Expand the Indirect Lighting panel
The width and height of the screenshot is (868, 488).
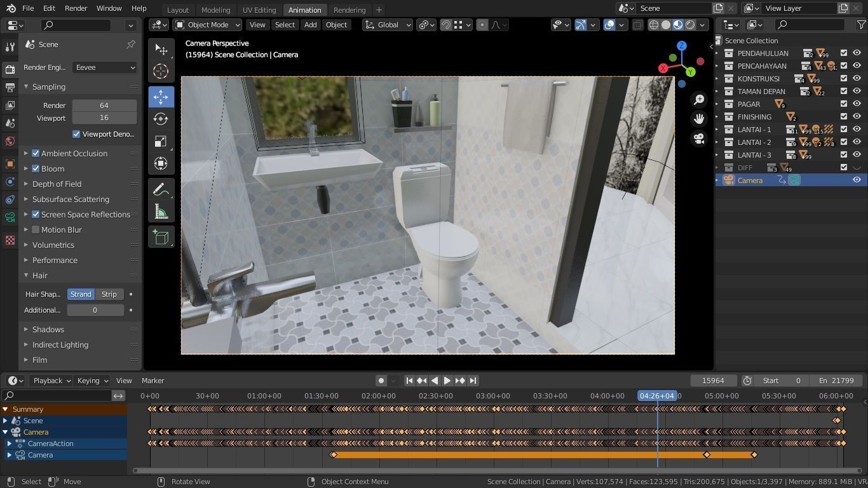pos(60,344)
